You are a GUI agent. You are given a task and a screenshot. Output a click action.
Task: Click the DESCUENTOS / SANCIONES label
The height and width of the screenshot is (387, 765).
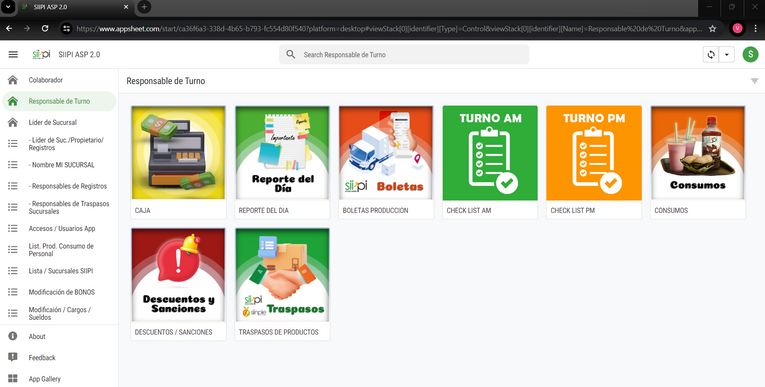coord(174,332)
